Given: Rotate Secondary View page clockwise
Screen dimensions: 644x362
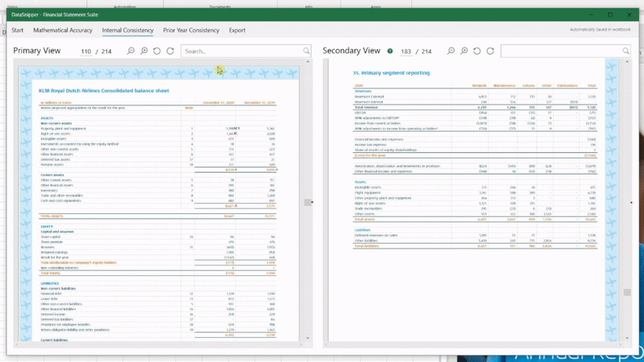Looking at the screenshot, I should (x=489, y=51).
